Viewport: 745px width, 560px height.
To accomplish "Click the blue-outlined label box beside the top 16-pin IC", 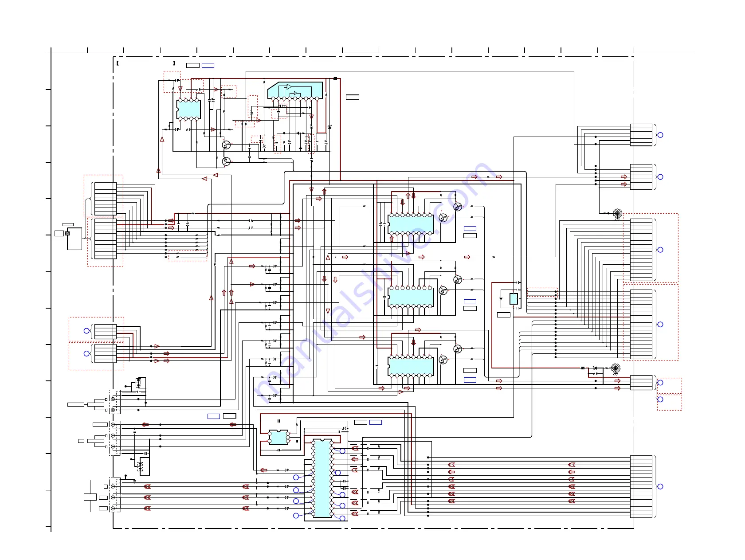I will pos(470,229).
